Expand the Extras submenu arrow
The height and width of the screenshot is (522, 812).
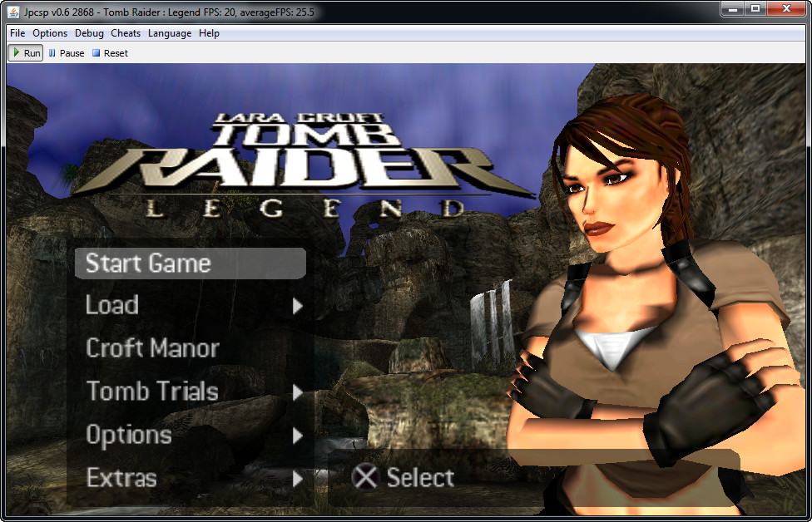298,479
